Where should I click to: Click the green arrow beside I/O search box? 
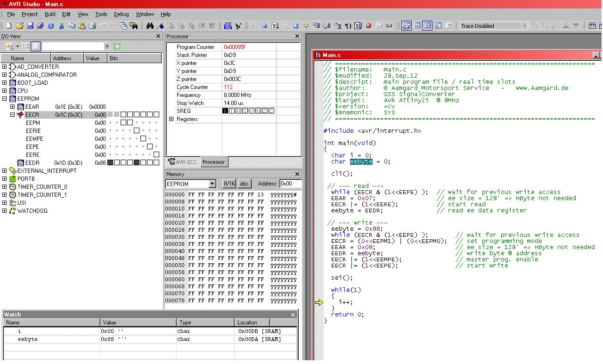[x=116, y=46]
